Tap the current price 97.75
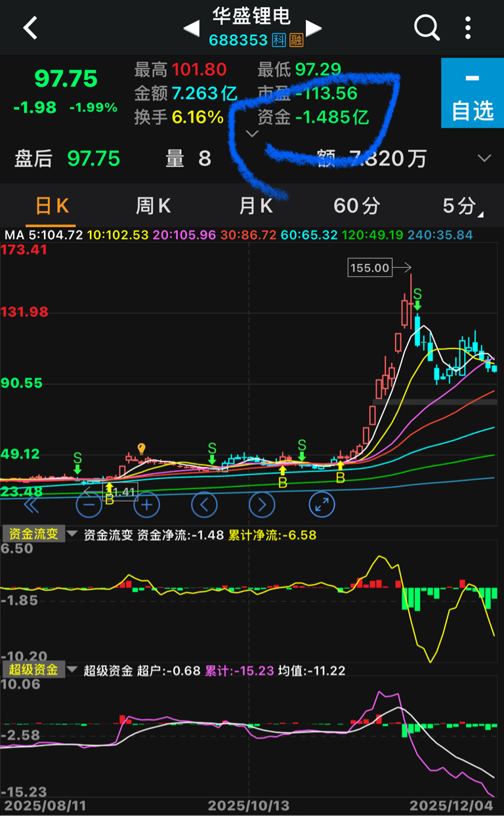504x816 pixels. click(66, 79)
